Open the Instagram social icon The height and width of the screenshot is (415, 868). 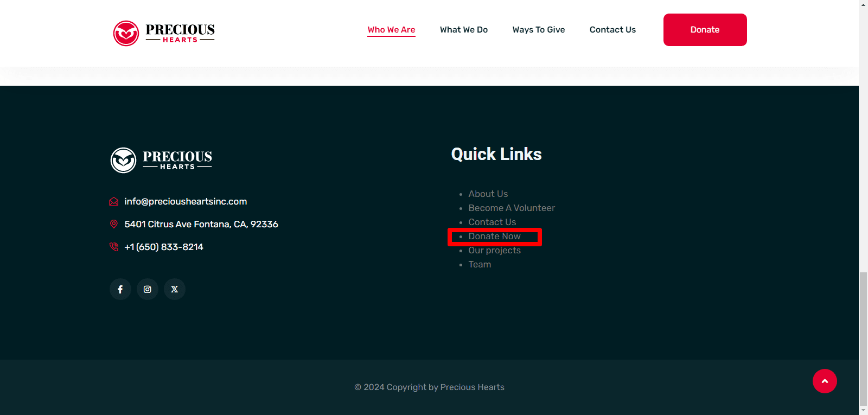tap(148, 289)
